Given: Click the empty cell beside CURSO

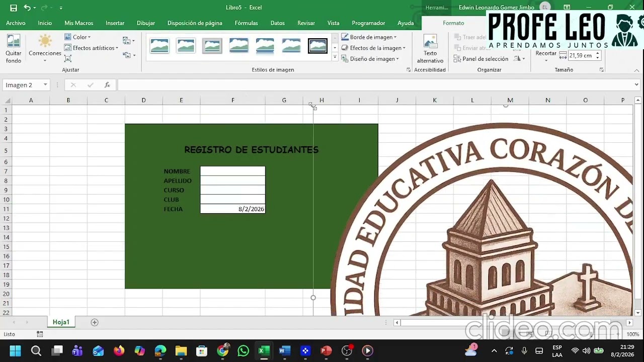Looking at the screenshot, I should (232, 190).
